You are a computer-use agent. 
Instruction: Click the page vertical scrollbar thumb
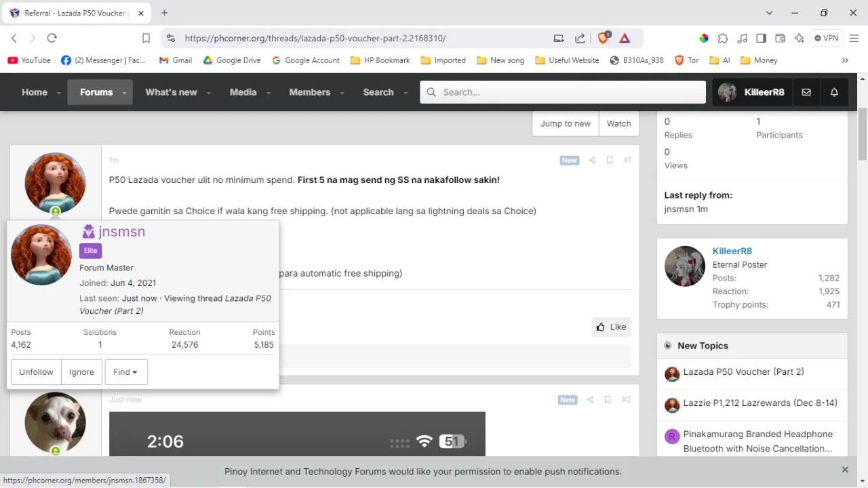coord(863,134)
